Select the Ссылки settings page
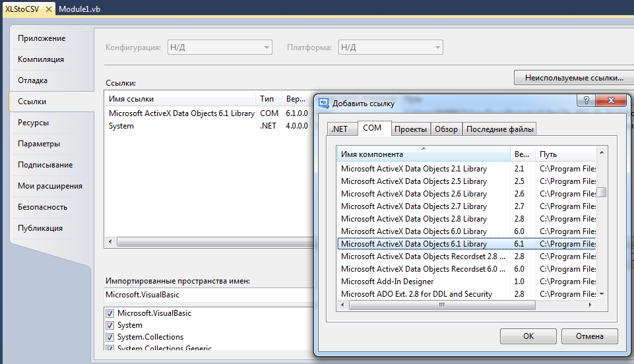Viewport: 634px width, 364px height. 51,102
